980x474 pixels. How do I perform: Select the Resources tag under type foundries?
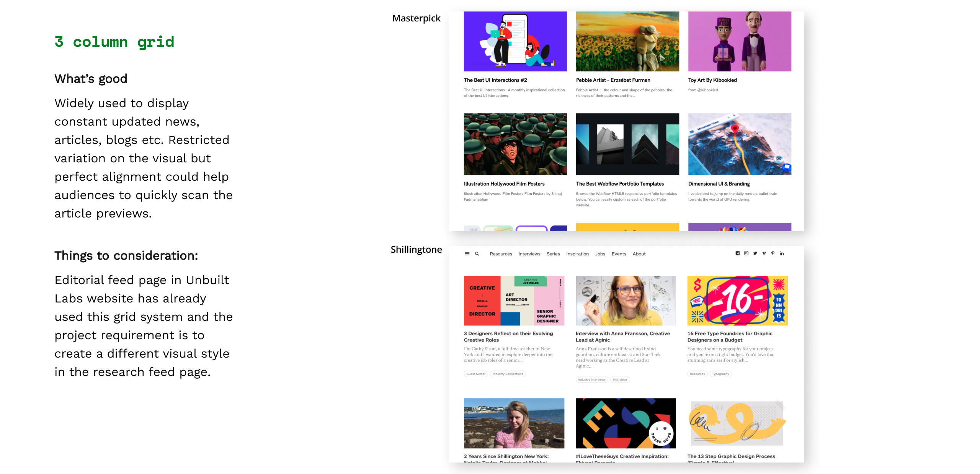697,374
